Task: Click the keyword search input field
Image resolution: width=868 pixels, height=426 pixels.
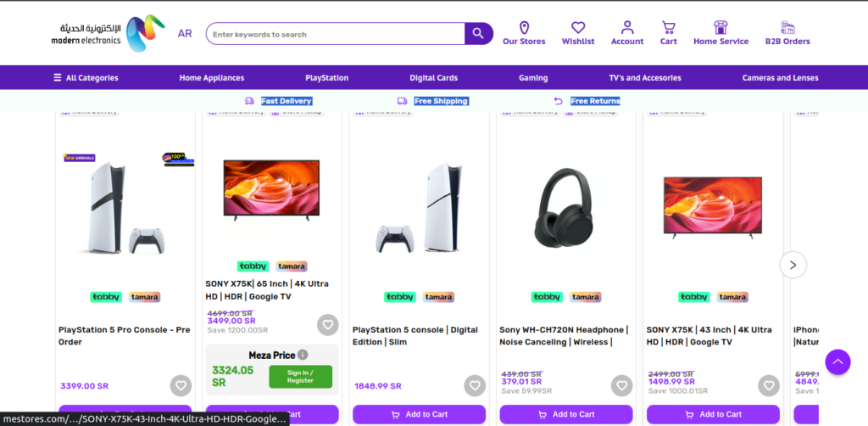Action: [336, 34]
